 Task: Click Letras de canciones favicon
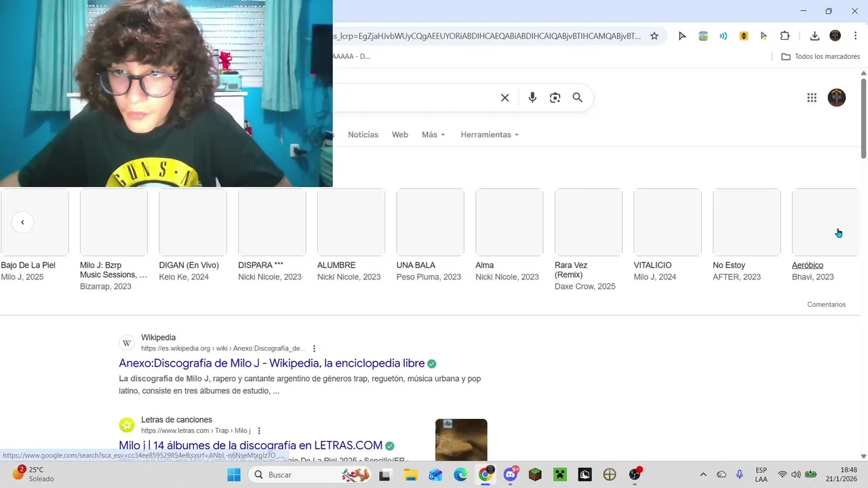click(127, 425)
